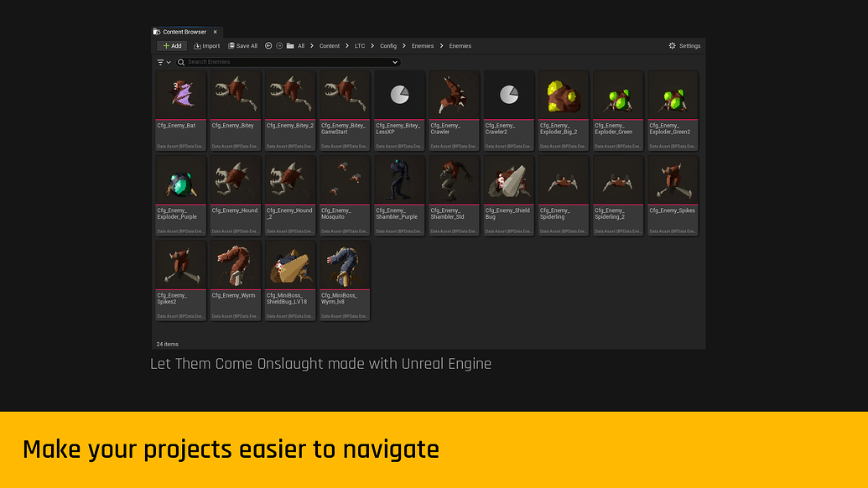Click the Save All icon
Viewport: 868px width, 488px height.
click(x=231, y=46)
